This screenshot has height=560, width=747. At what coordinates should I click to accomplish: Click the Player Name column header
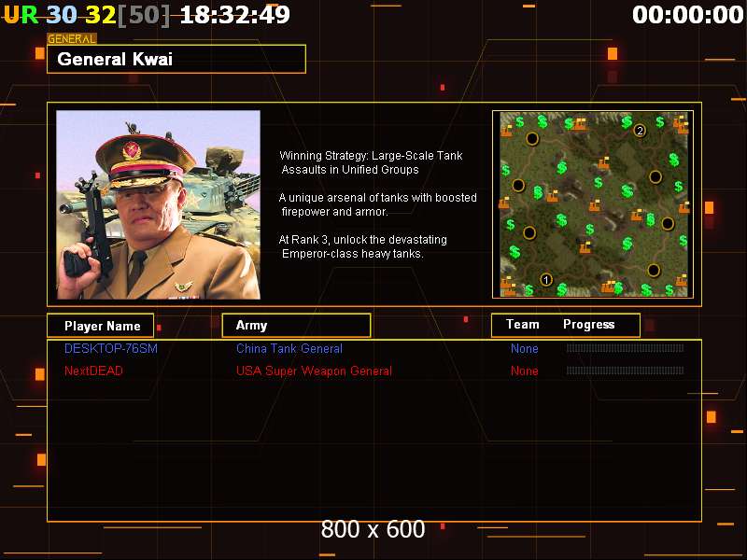pos(101,326)
